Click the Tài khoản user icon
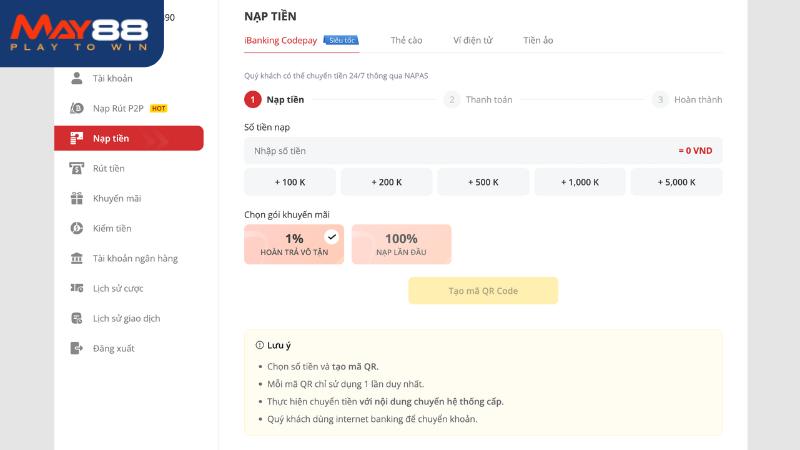 tap(77, 78)
